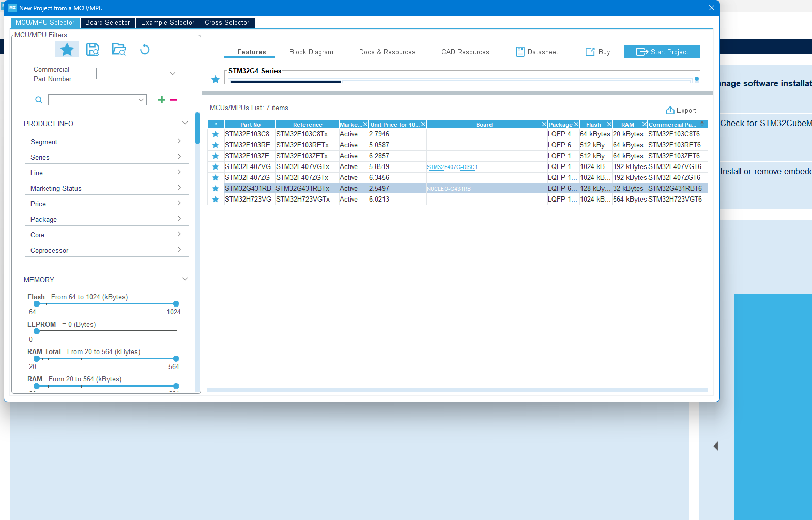The image size is (812, 520).
Task: Expand the Segment filter
Action: (179, 141)
